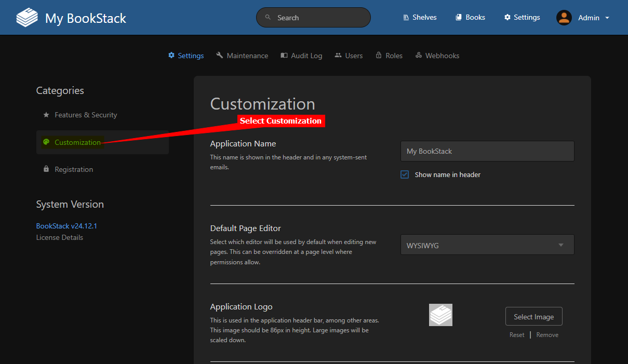Click the Registration lock icon in sidebar

tap(46, 169)
